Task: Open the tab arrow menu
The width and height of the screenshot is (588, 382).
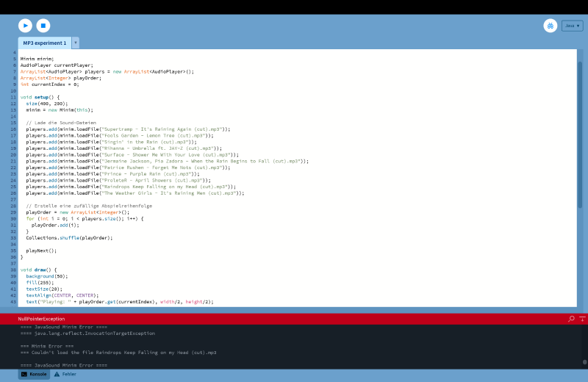Action: 76,43
